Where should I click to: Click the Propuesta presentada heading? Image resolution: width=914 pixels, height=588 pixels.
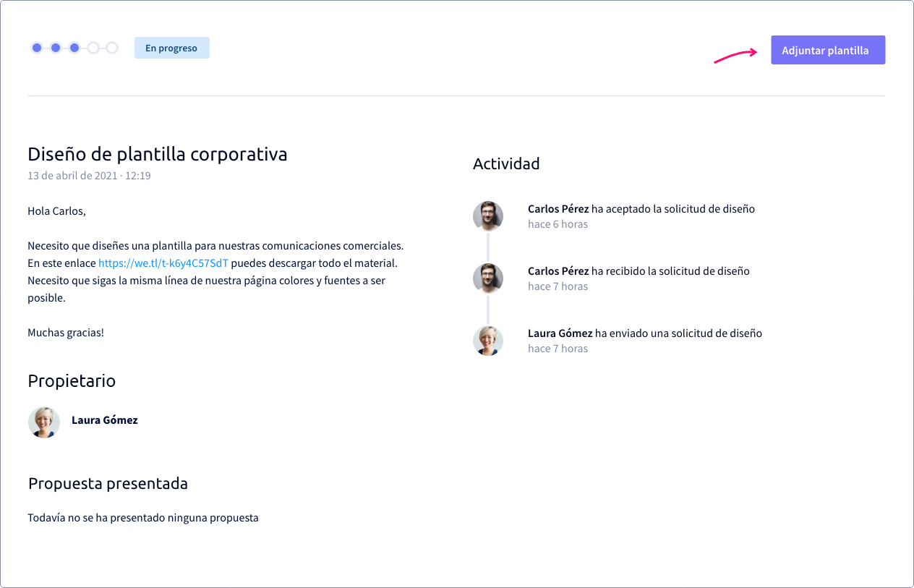[x=108, y=483]
